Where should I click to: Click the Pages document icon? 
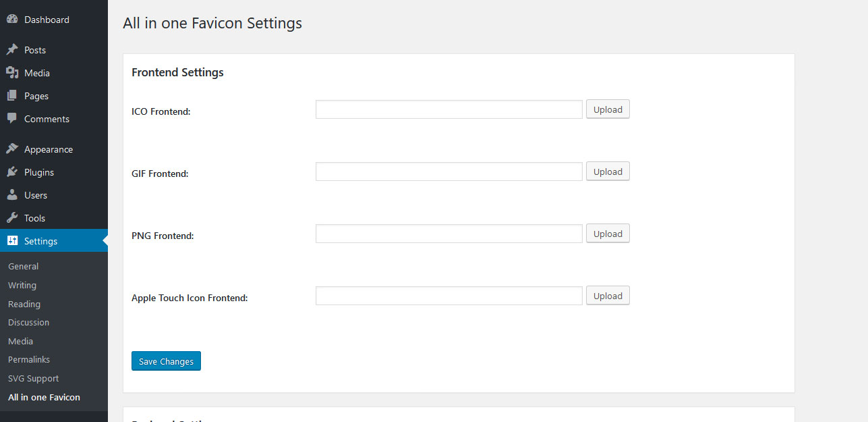[x=12, y=96]
